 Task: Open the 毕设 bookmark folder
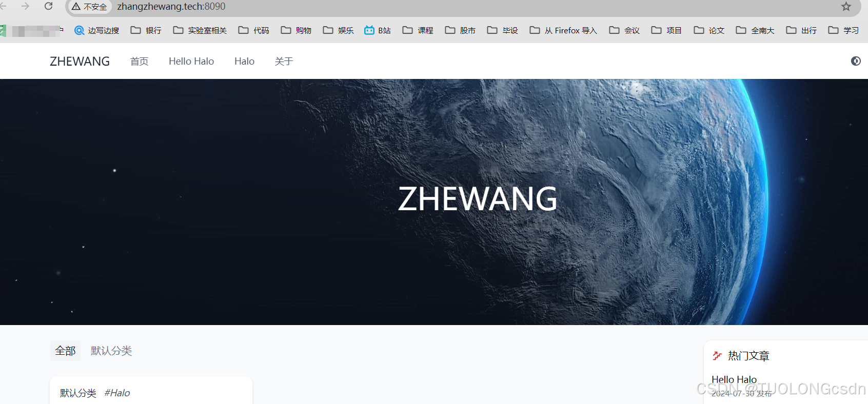pyautogui.click(x=503, y=30)
